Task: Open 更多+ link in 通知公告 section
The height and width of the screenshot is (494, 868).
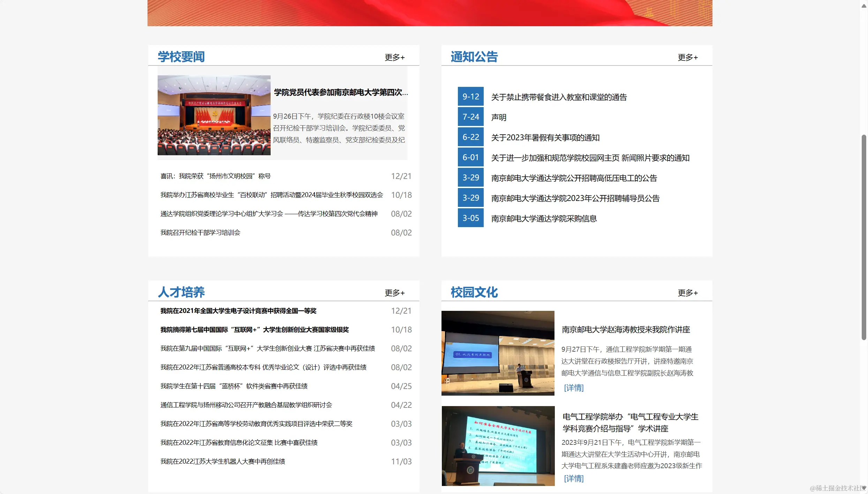Action: pyautogui.click(x=687, y=57)
